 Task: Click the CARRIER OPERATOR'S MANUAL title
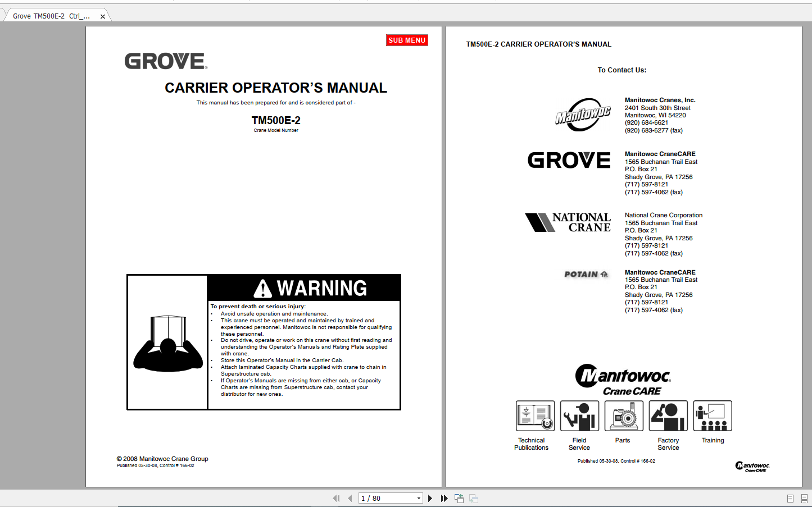(x=276, y=88)
